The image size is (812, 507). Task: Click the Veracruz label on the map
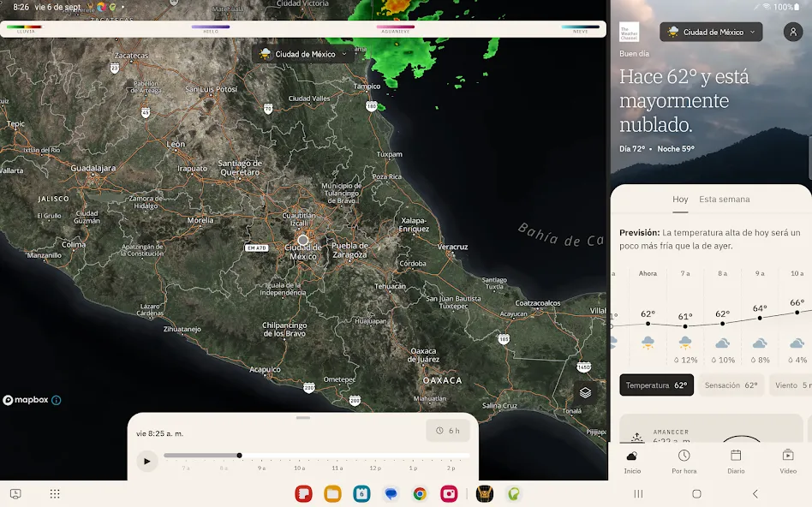tap(452, 247)
